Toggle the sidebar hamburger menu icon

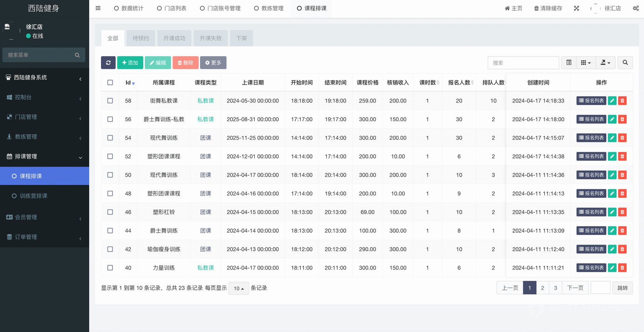point(98,8)
